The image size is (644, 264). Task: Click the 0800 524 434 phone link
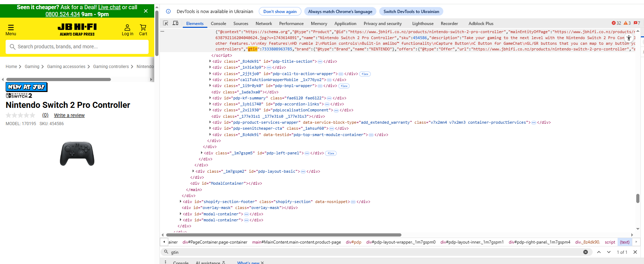tap(63, 14)
